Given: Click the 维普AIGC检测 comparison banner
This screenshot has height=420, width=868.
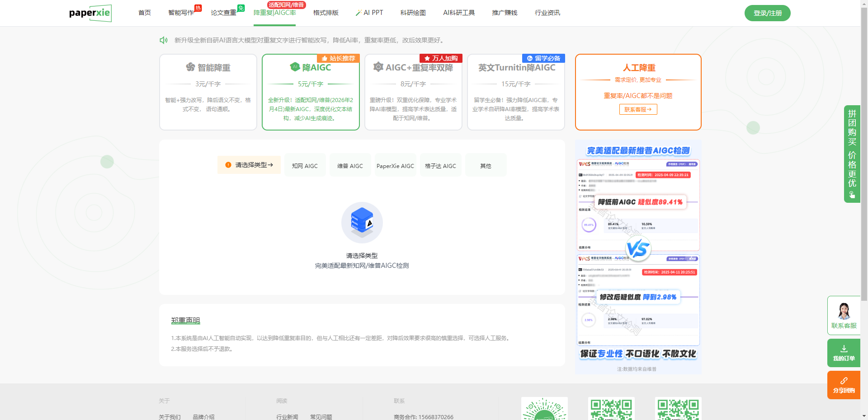Looking at the screenshot, I should point(638,257).
